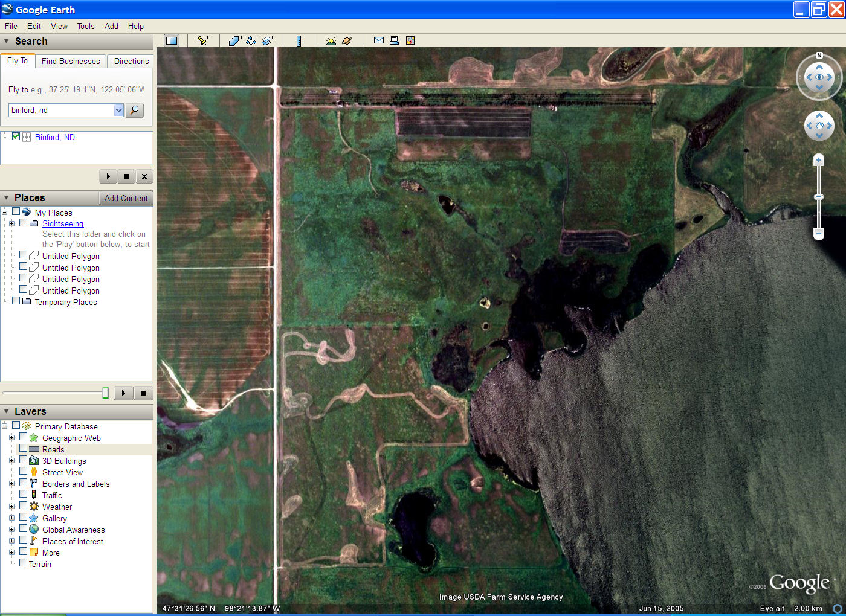Switch to the Directions tab

131,61
